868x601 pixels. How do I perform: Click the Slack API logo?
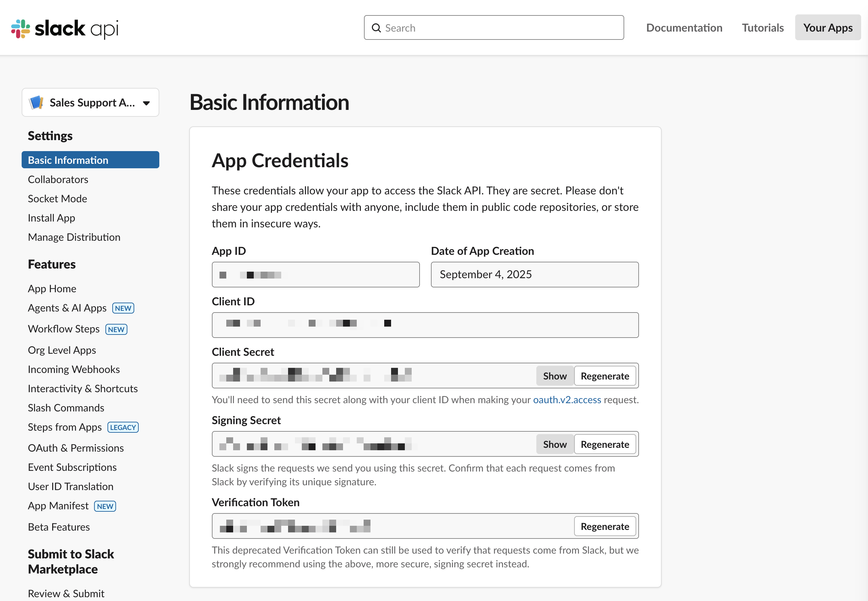coord(64,28)
